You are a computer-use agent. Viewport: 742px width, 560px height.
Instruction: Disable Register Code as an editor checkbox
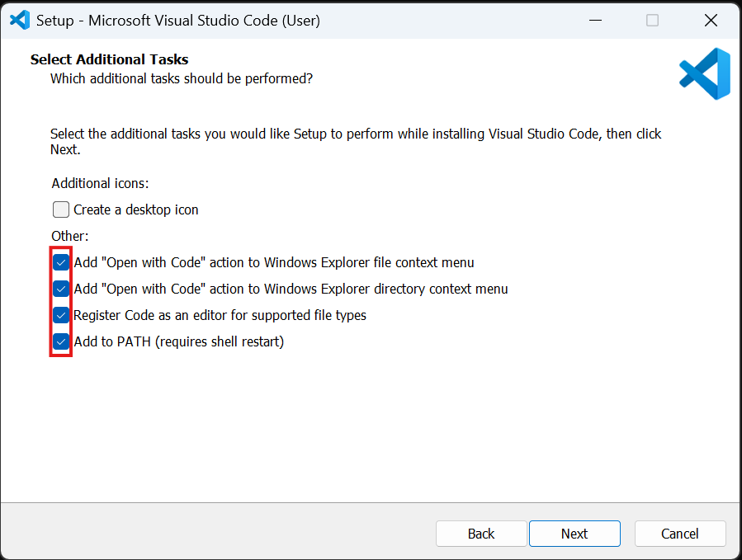[x=61, y=315]
